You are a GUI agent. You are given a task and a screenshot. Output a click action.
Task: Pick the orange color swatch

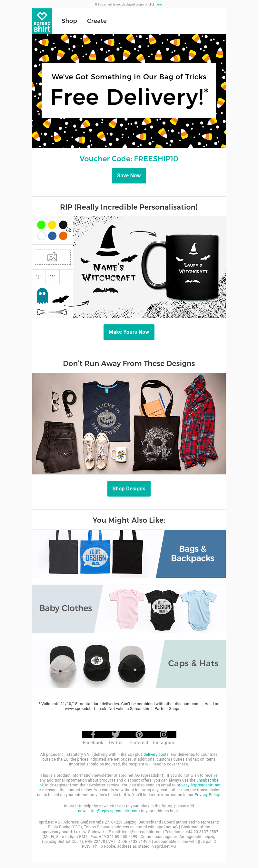63,236
